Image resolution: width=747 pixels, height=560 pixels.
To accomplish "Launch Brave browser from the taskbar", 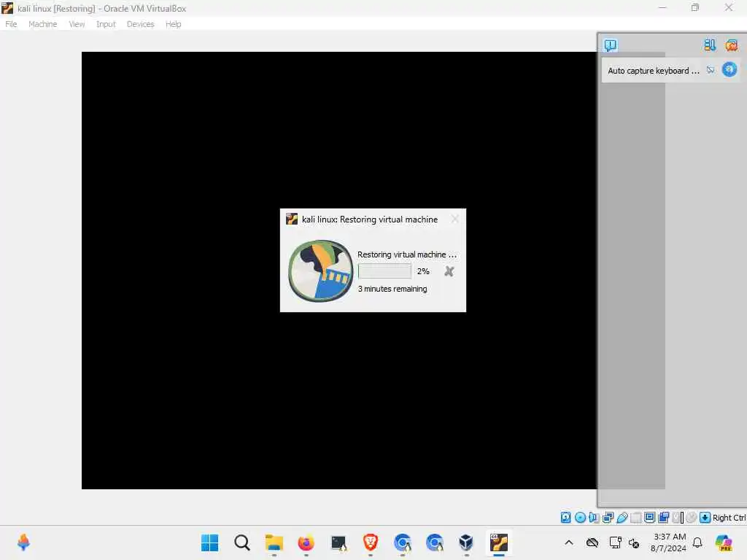I will click(x=370, y=542).
